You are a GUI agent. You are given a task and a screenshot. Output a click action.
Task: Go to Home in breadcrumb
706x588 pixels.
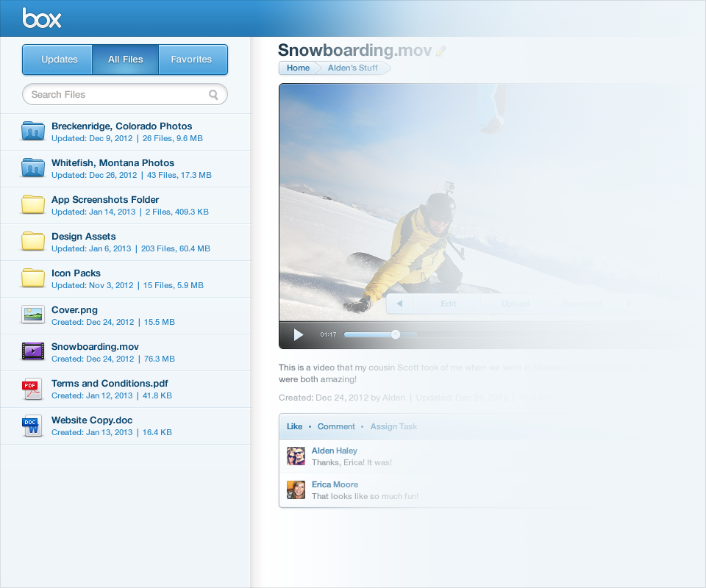298,68
